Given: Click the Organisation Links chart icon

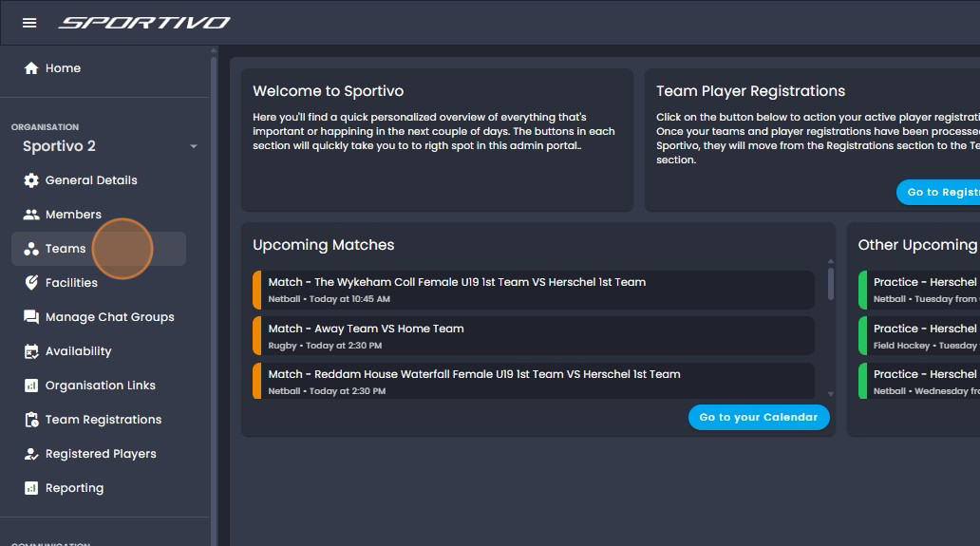Looking at the screenshot, I should coord(31,386).
